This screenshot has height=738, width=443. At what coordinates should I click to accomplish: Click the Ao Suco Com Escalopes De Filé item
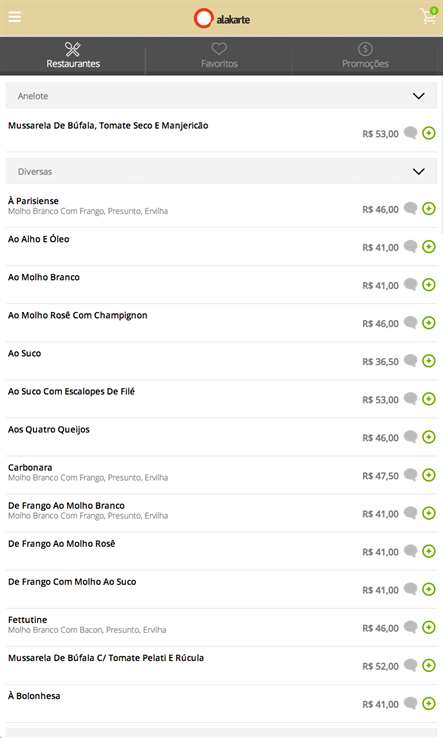tap(72, 391)
